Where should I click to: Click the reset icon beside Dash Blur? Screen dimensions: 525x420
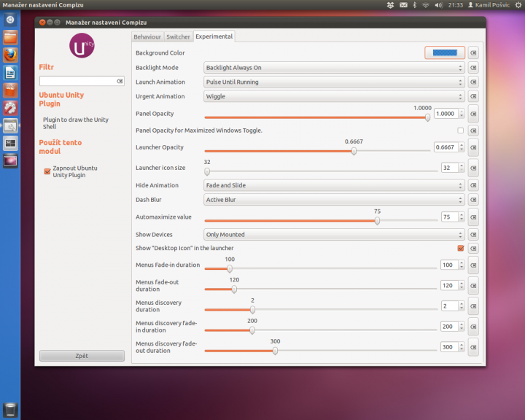click(x=473, y=200)
